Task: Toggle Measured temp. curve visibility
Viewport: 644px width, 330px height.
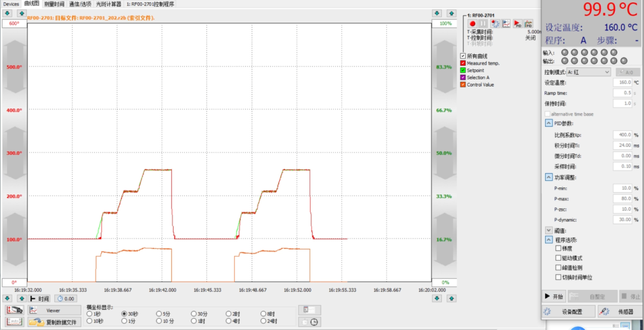Action: point(463,63)
